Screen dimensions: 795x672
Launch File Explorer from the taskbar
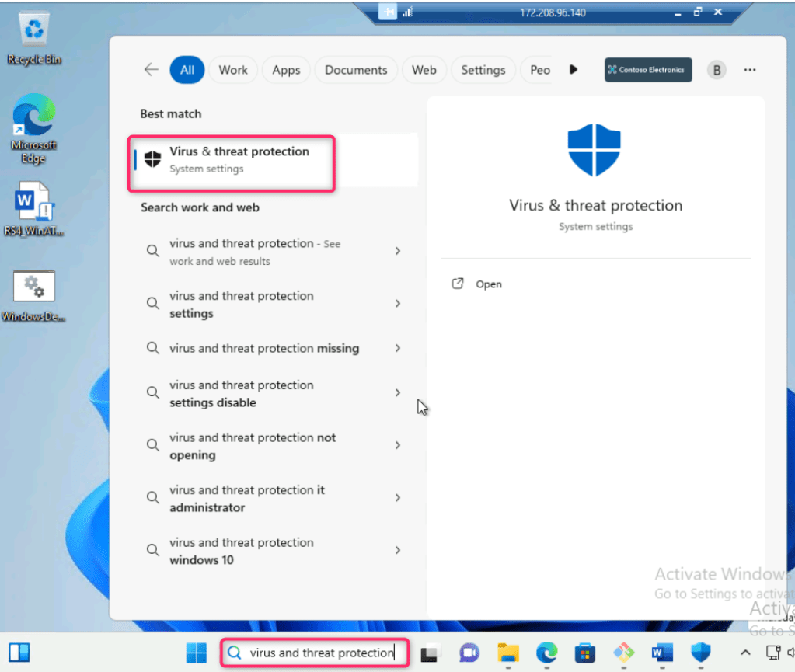pos(507,653)
